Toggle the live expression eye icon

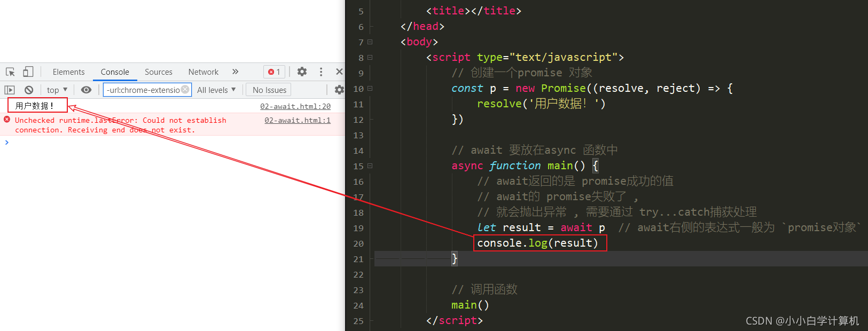click(x=86, y=90)
